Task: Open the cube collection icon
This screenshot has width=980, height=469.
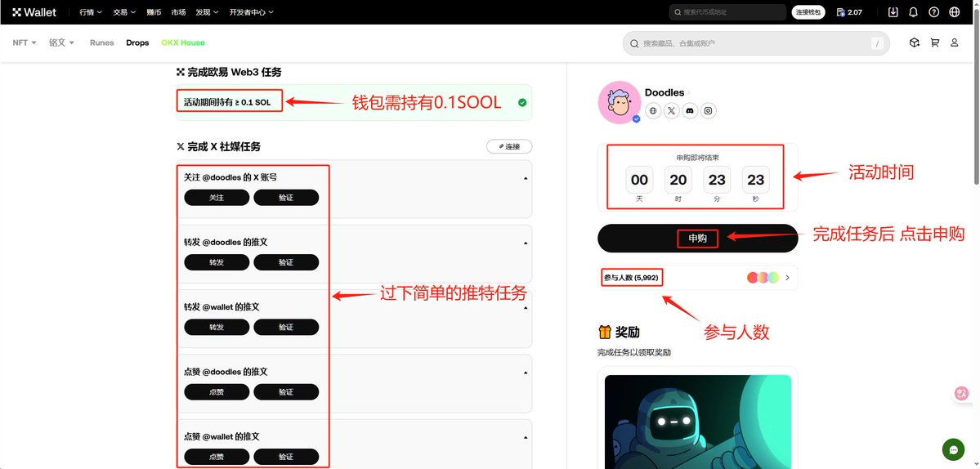Action: click(x=915, y=42)
